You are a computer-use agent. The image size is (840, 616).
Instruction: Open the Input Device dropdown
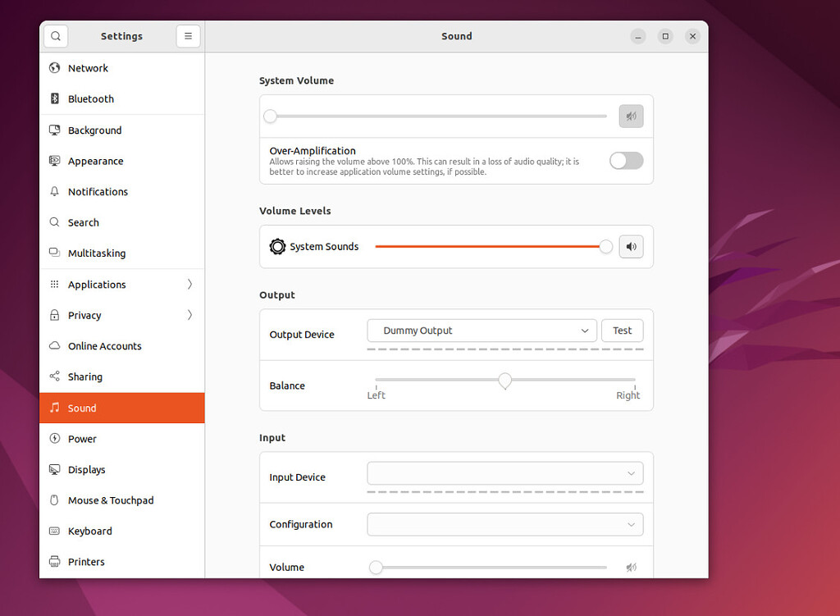pyautogui.click(x=504, y=473)
